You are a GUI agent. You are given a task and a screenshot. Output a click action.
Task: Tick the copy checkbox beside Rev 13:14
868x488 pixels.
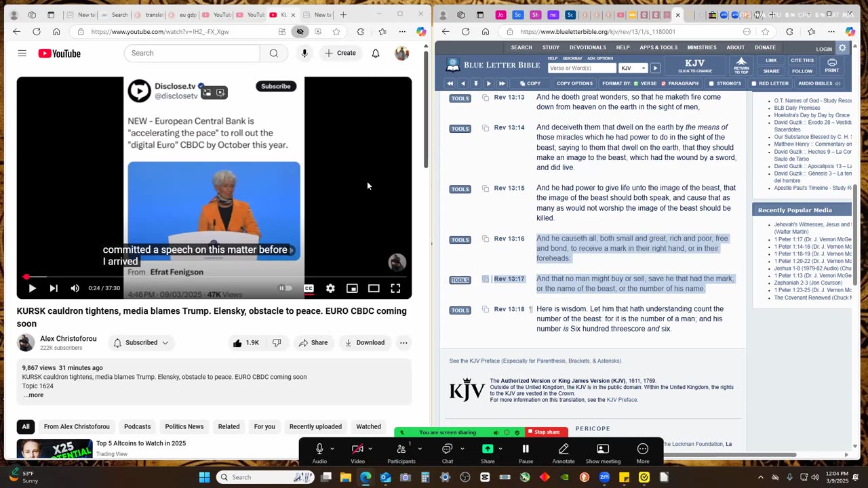tap(486, 128)
